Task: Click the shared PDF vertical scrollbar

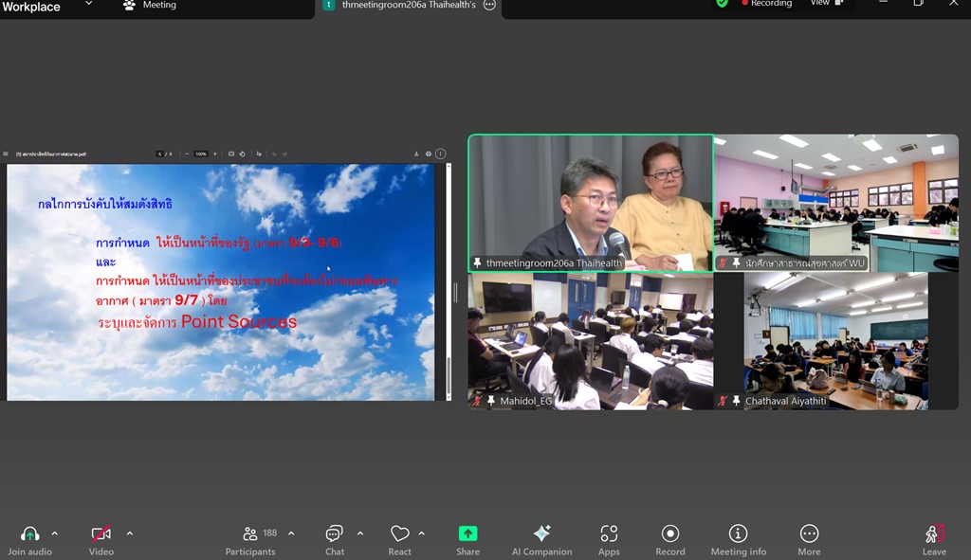Action: point(449,281)
